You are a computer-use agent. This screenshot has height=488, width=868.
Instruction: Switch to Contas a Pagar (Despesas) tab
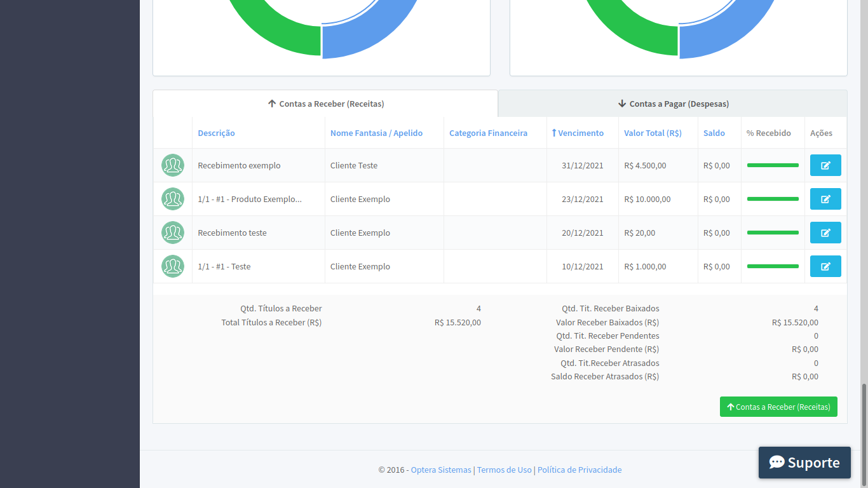click(x=673, y=104)
